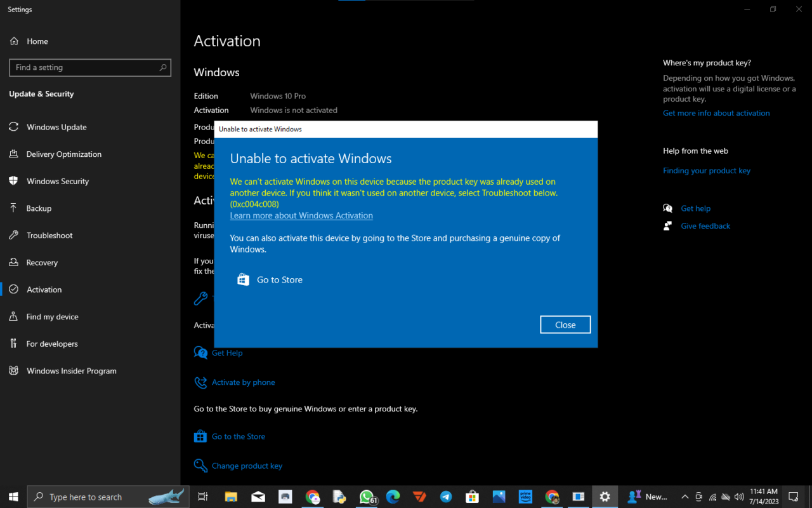This screenshot has height=508, width=812.
Task: Click the Windows 10 Pro edition text
Action: click(x=278, y=96)
